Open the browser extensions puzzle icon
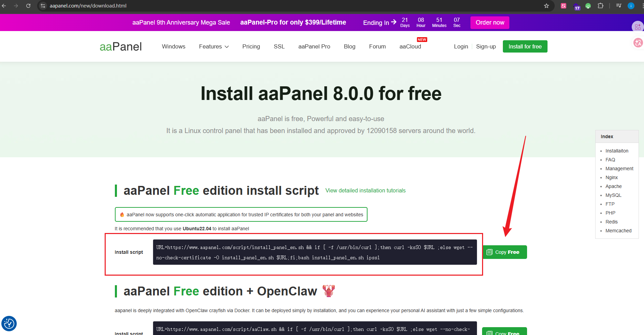The height and width of the screenshot is (335, 644). 600,6
